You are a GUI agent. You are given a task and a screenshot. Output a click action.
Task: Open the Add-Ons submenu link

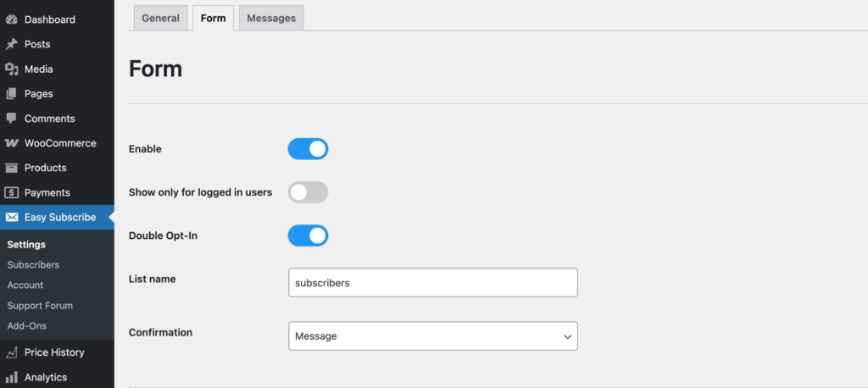(x=27, y=326)
